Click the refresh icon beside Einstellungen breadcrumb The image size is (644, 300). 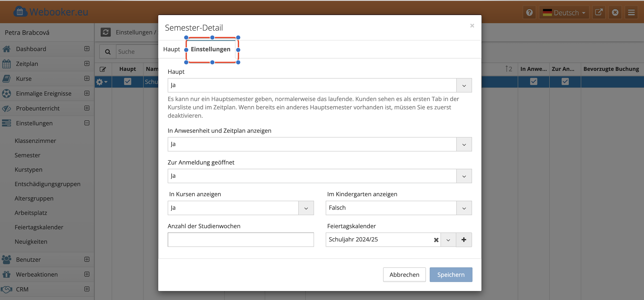click(106, 32)
